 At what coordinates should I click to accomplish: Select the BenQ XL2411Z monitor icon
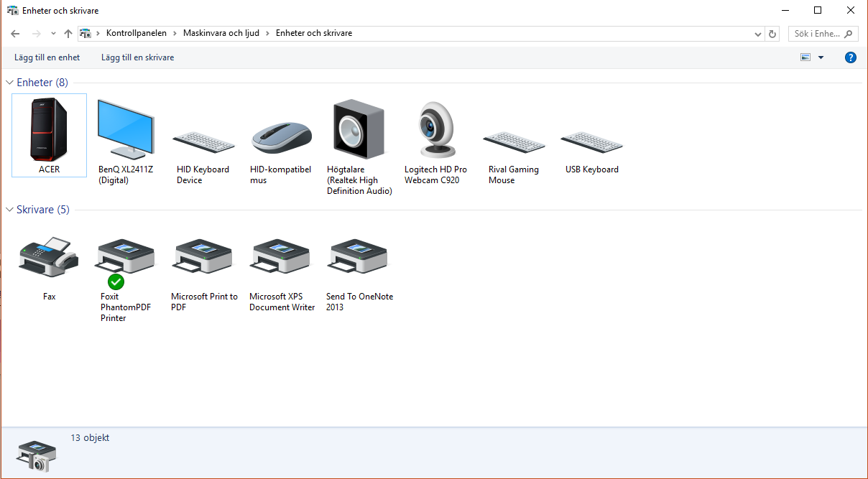tap(126, 129)
